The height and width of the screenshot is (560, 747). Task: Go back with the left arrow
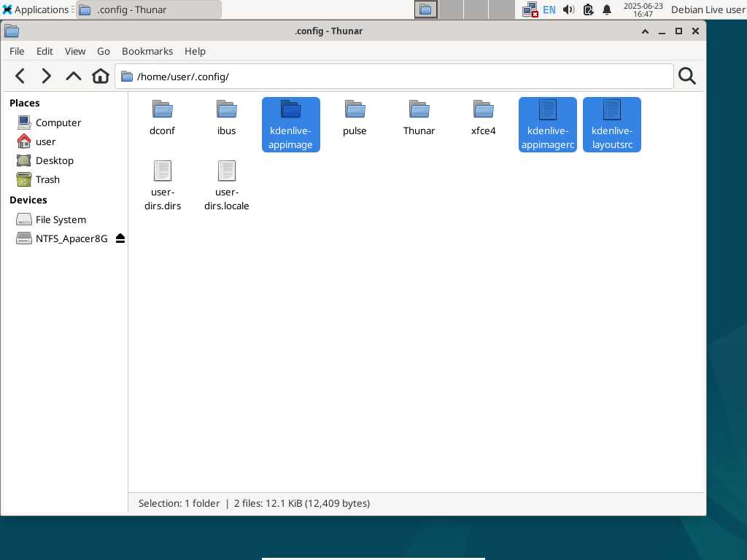click(20, 76)
